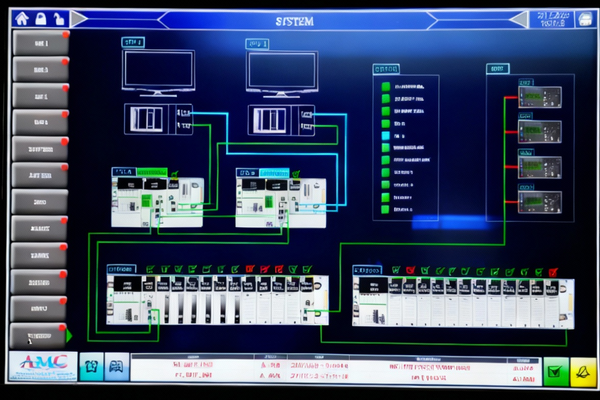Click the second blue icon beside AMC logo
The height and width of the screenshot is (400, 600).
click(x=117, y=367)
